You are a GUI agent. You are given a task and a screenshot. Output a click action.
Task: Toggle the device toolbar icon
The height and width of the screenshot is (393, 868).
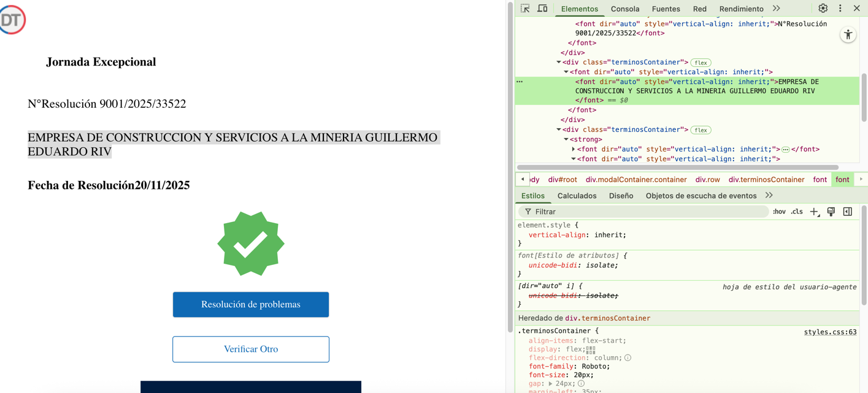click(542, 9)
